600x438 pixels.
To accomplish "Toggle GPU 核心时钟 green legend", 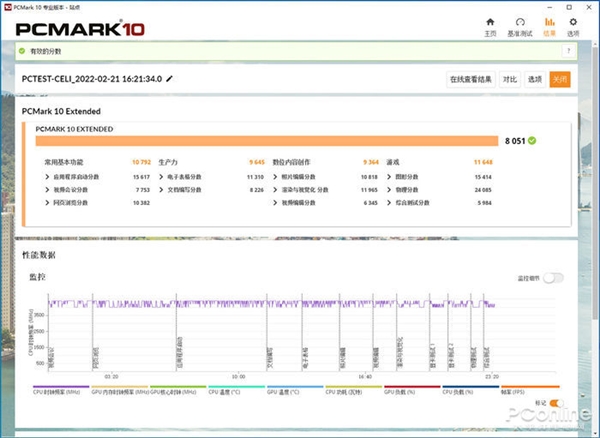I will click(178, 390).
